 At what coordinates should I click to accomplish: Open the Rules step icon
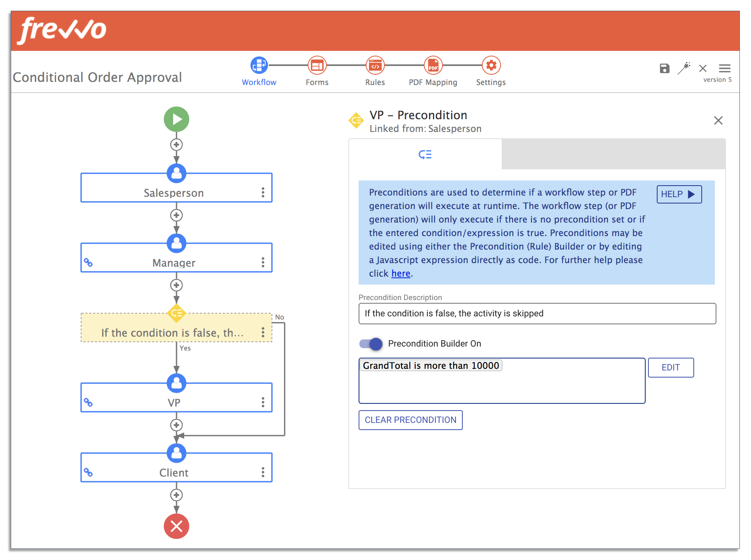coord(375,65)
